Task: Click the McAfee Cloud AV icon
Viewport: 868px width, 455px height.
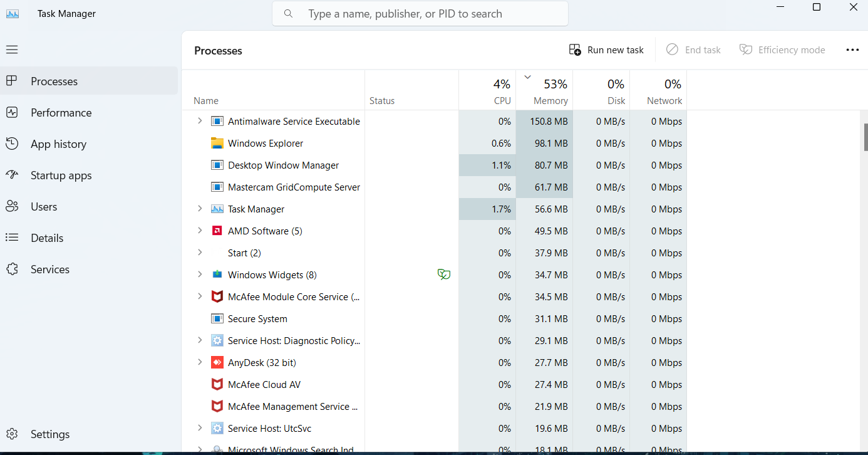Action: pyautogui.click(x=217, y=384)
